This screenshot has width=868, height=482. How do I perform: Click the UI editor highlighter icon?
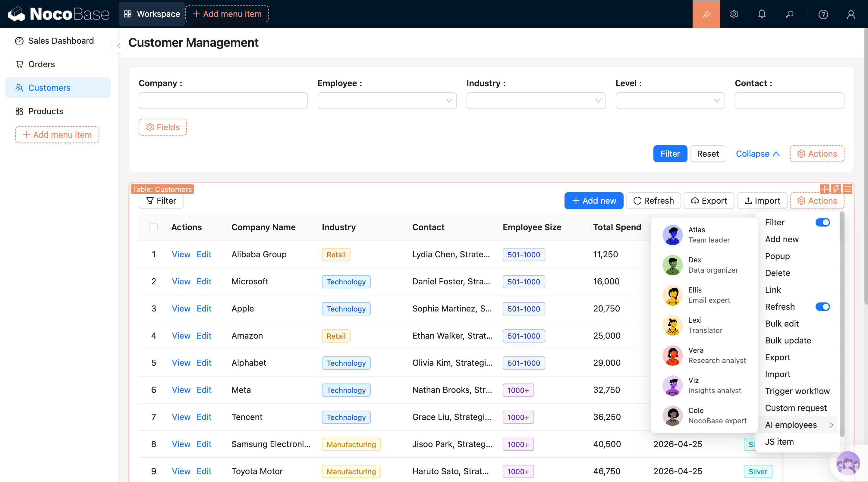(706, 14)
